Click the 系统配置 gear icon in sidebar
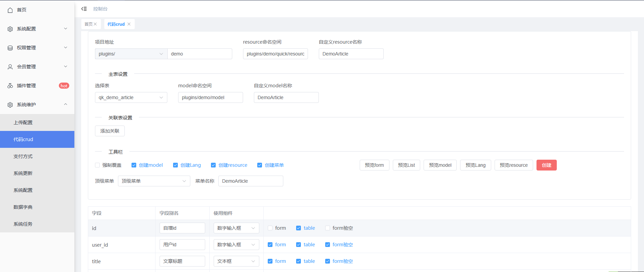 (x=10, y=29)
